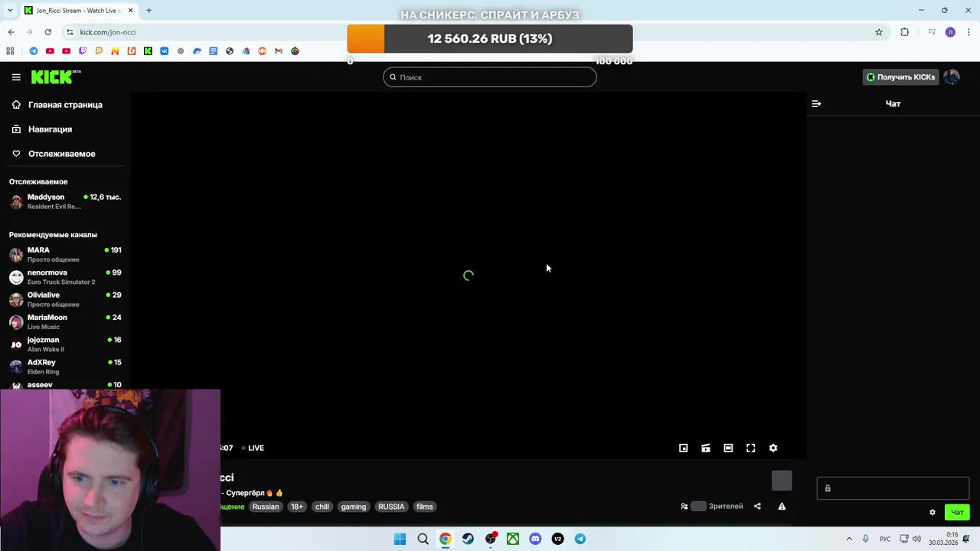980x551 pixels.
Task: Open the Olivialive channel
Action: tap(65, 299)
